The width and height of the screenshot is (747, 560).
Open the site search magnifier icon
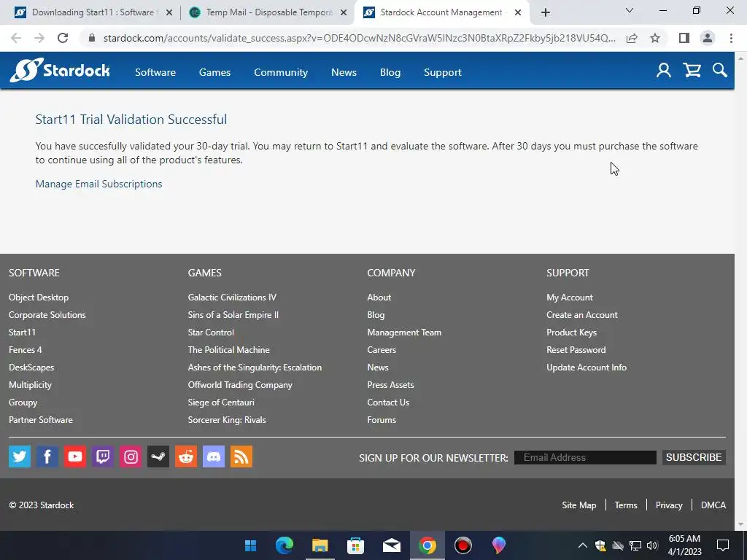point(720,71)
